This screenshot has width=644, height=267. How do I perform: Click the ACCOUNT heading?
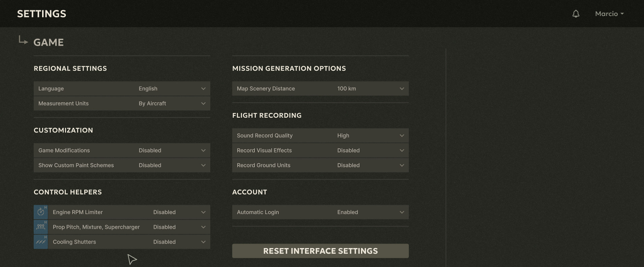(250, 192)
